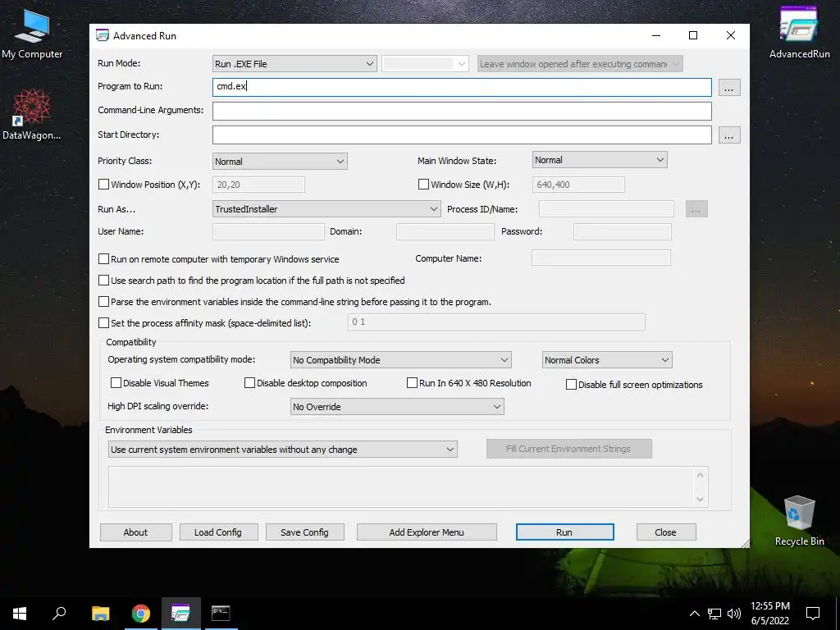Open the DataWagon desktop shortcut
Viewport: 840px width, 630px height.
coord(32,114)
